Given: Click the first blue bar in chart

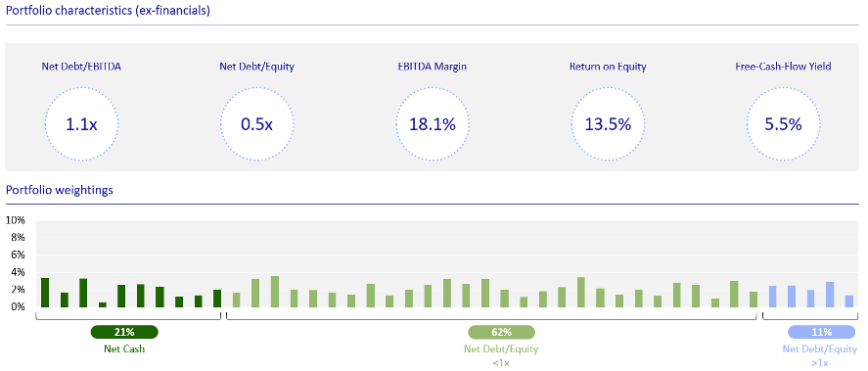Looking at the screenshot, I should click(x=773, y=297).
